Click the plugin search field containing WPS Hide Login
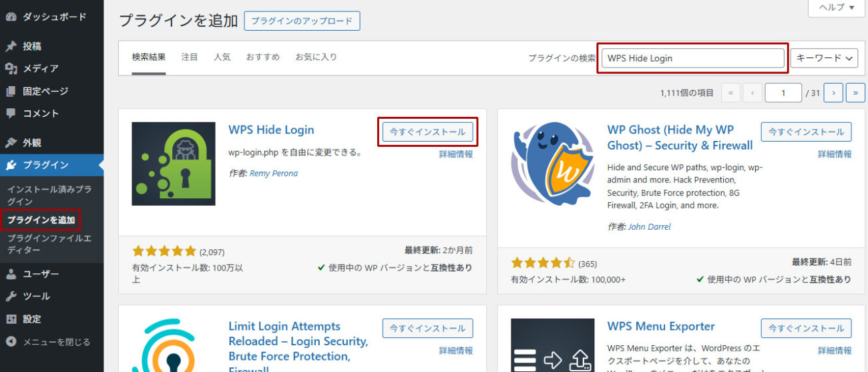The width and height of the screenshot is (868, 372). 692,58
